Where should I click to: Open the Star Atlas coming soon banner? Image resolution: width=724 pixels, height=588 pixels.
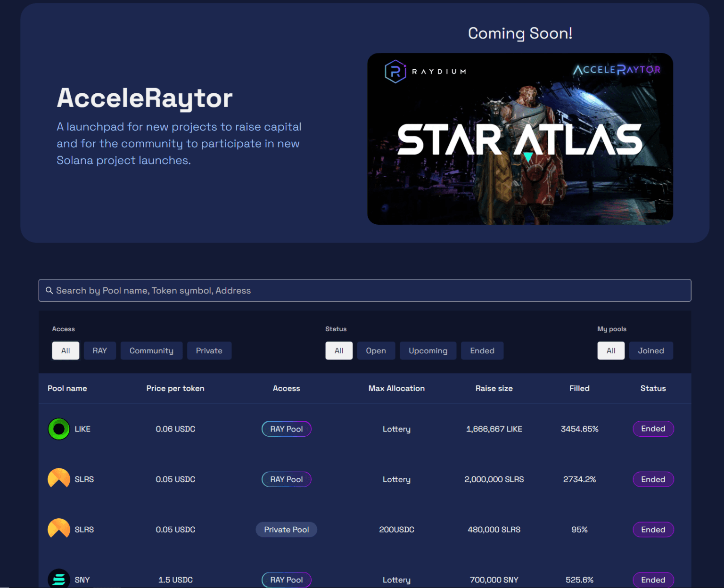pyautogui.click(x=520, y=139)
